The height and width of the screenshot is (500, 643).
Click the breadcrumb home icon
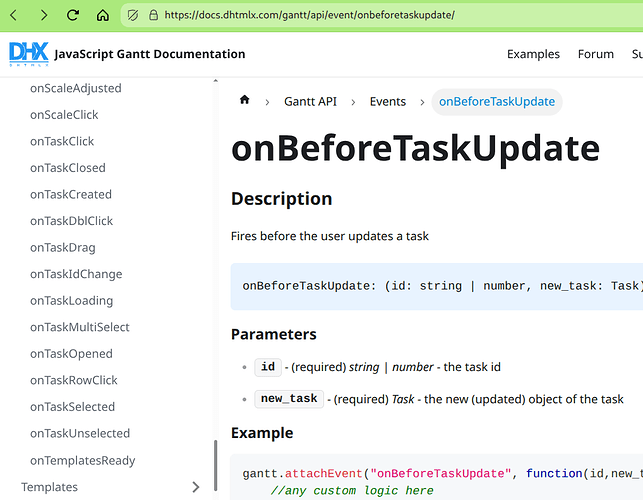[x=244, y=101]
